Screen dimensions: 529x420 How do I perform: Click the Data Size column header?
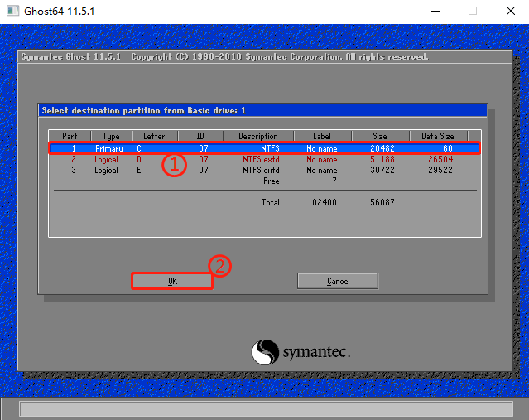tap(438, 136)
